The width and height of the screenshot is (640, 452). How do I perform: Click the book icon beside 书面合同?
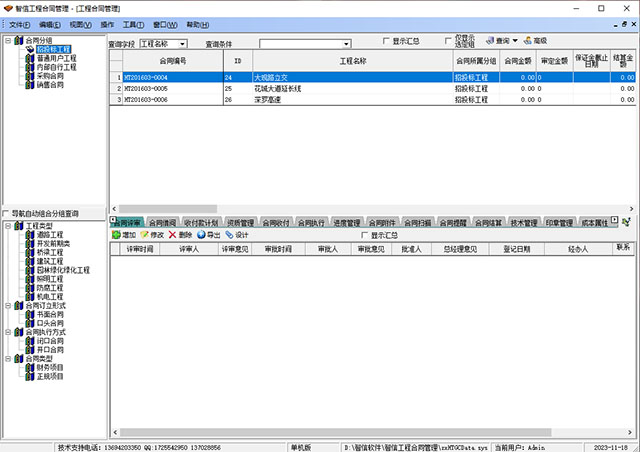(x=30, y=314)
